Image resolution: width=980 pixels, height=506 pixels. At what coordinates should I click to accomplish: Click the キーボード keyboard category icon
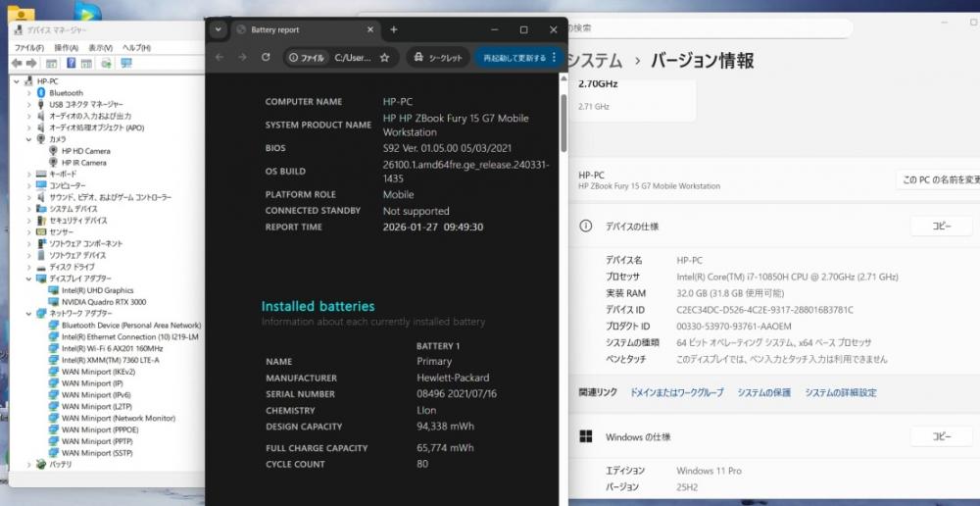coord(41,174)
